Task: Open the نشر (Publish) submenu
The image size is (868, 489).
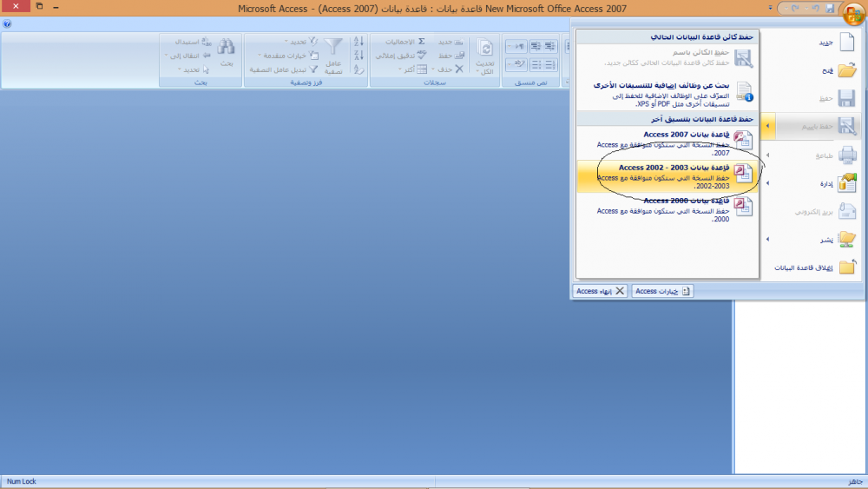Action: (812, 239)
